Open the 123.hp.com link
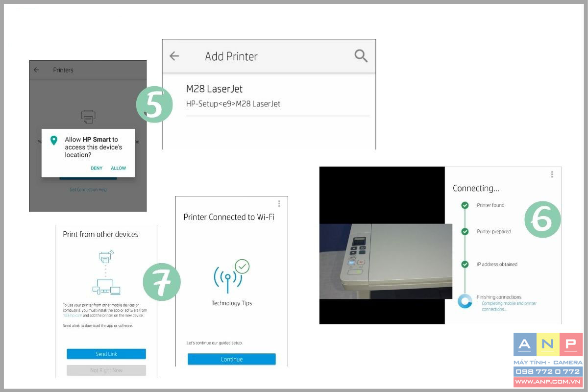Viewport: 588px width, 392px height. [72, 316]
